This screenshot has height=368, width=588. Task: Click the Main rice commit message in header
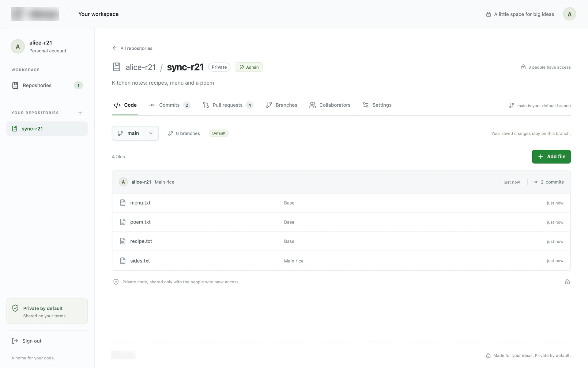point(164,182)
